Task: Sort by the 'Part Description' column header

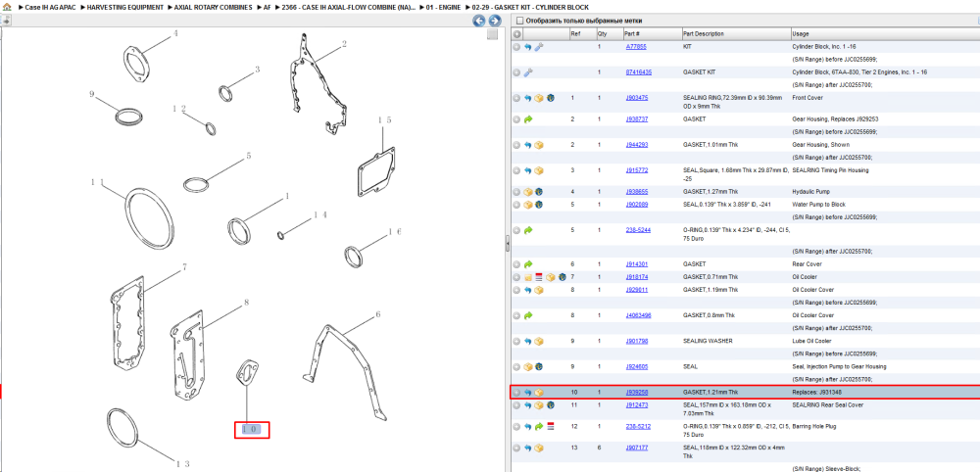Action: [736, 33]
